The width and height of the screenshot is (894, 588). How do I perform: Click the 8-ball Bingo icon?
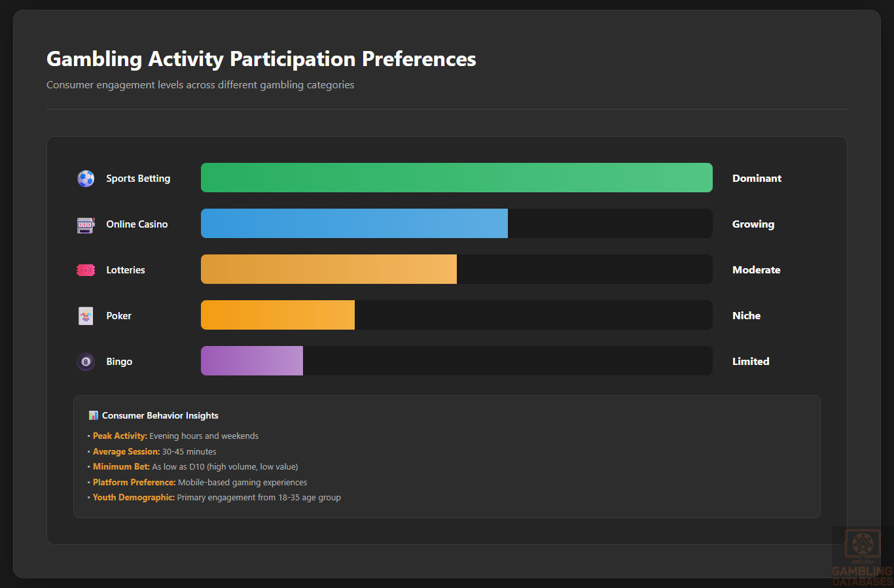pyautogui.click(x=86, y=362)
